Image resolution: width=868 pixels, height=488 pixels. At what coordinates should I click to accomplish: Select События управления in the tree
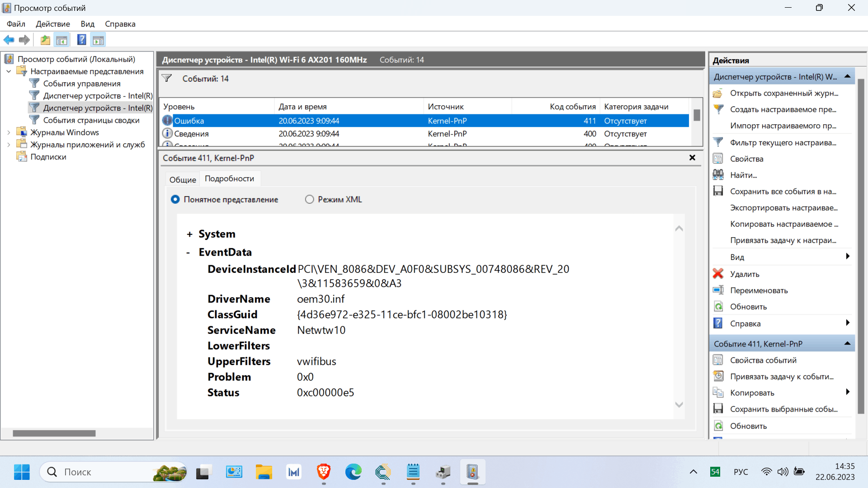81,84
